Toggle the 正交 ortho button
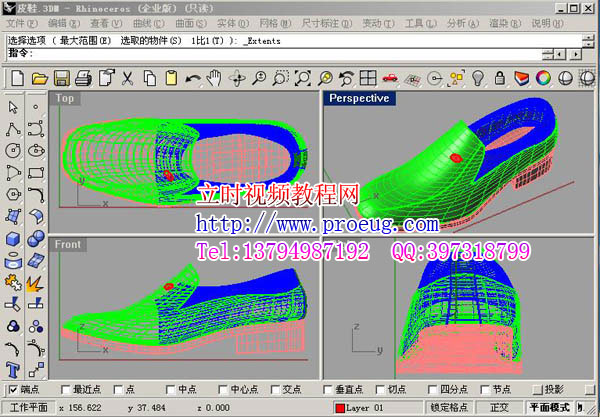 (499, 408)
